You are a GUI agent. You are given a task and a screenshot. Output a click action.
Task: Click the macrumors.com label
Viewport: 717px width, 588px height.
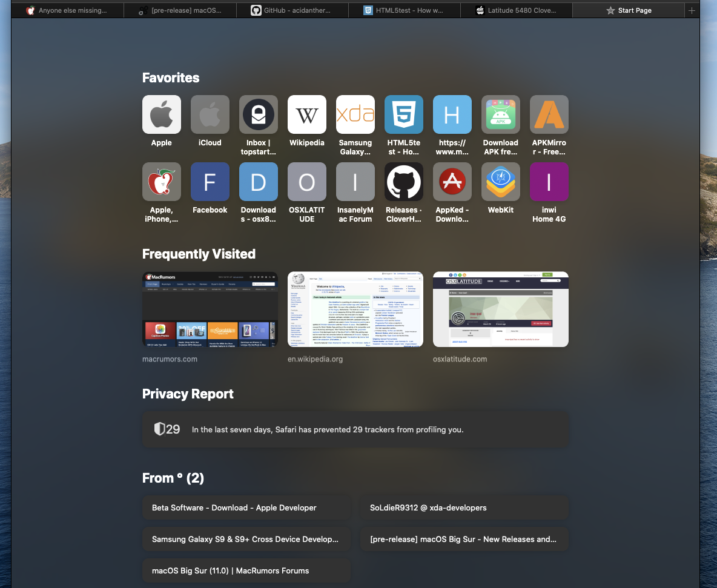click(170, 359)
